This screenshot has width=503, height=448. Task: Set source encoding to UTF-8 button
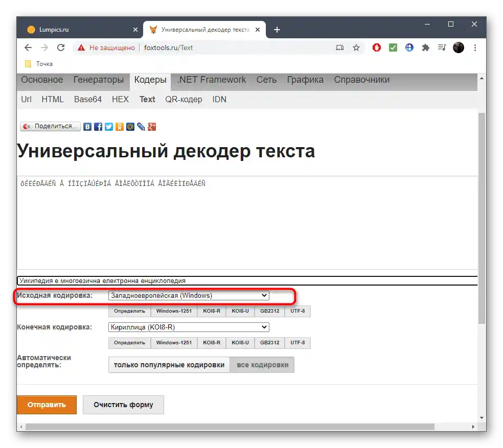[x=298, y=311]
